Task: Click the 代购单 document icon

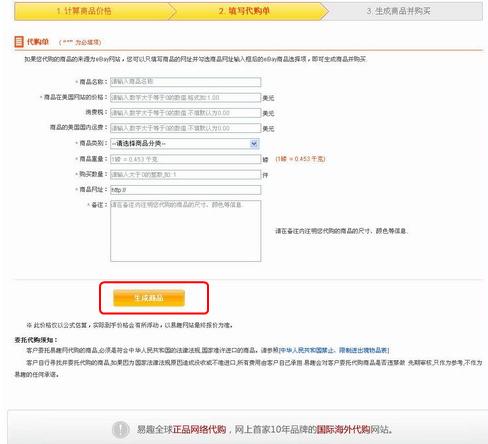Action: click(19, 42)
